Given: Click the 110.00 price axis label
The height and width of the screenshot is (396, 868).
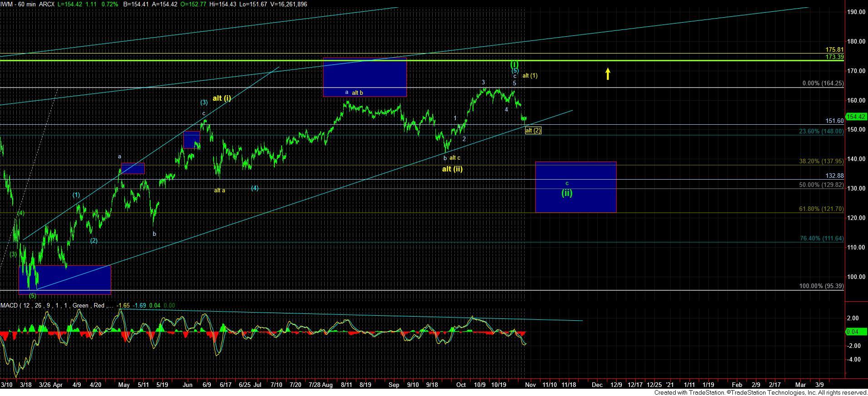Looking at the screenshot, I should [855, 248].
